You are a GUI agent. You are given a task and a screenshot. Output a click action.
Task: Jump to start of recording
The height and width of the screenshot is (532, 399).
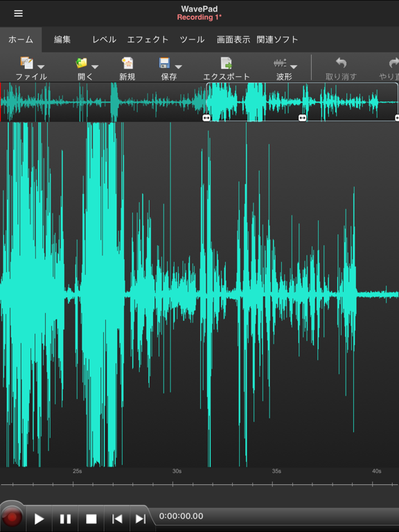point(117,519)
